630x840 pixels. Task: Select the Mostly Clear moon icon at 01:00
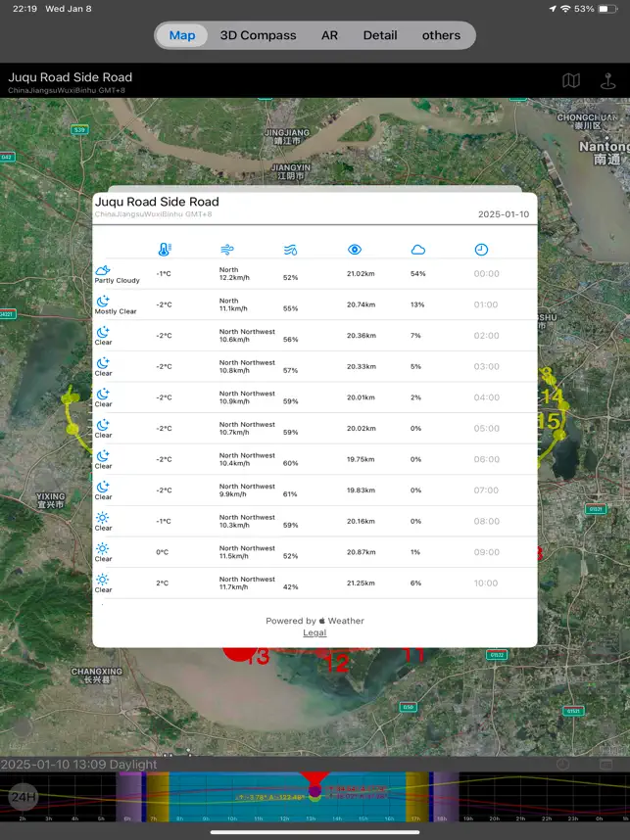pos(103,302)
